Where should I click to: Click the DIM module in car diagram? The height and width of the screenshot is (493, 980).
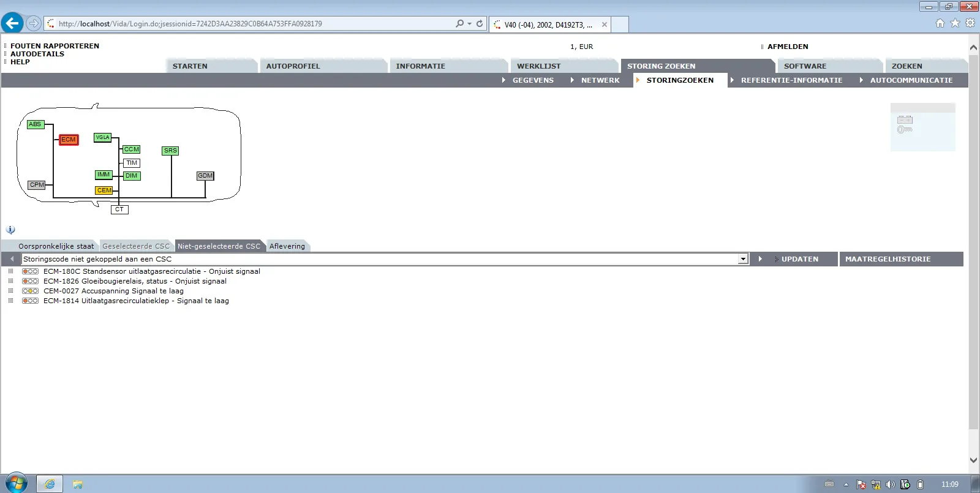click(x=132, y=176)
